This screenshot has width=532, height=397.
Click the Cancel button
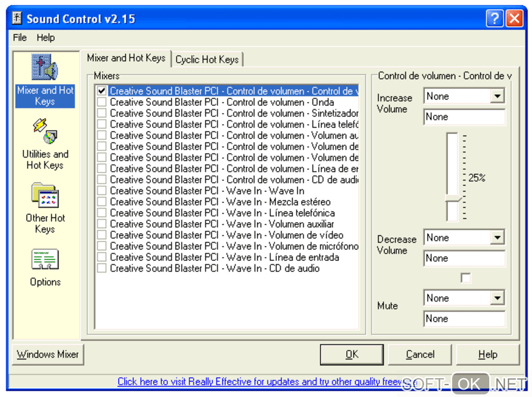[420, 355]
